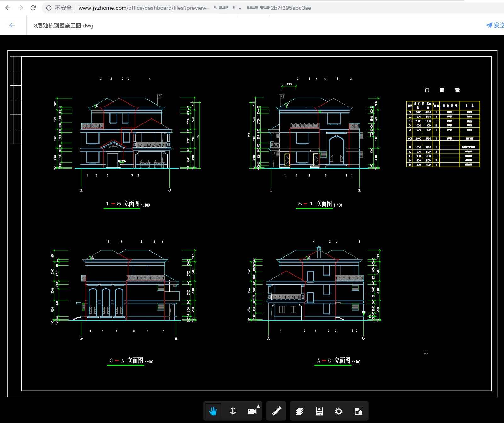Click the MC1 cell in the table

coord(410,139)
